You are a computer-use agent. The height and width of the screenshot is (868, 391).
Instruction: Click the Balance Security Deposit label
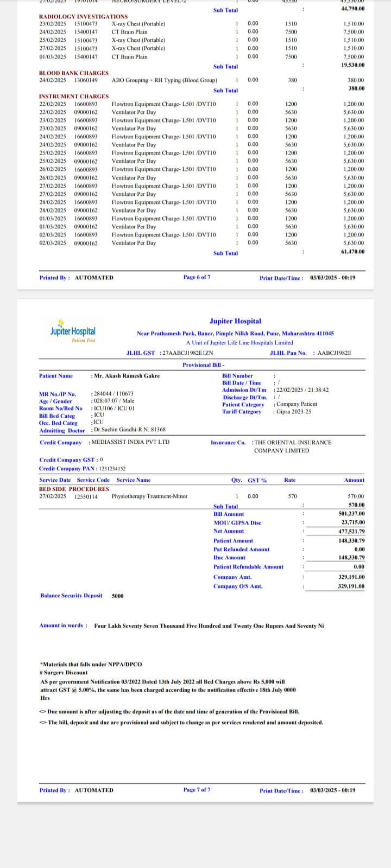coord(71,596)
